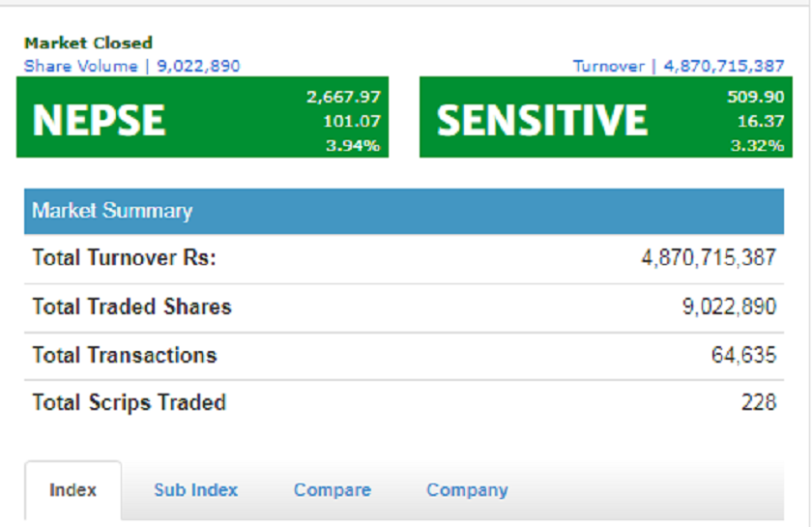Open the Company tab
812x527 pixels.
click(467, 490)
